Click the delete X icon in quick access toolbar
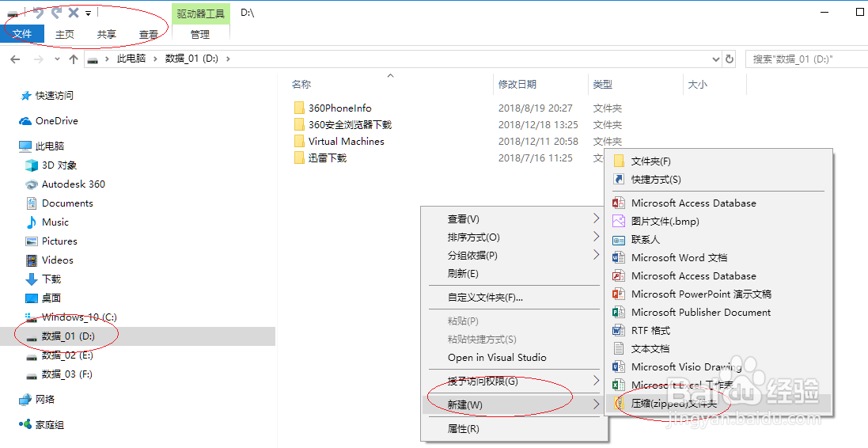This screenshot has width=868, height=448. [x=73, y=12]
